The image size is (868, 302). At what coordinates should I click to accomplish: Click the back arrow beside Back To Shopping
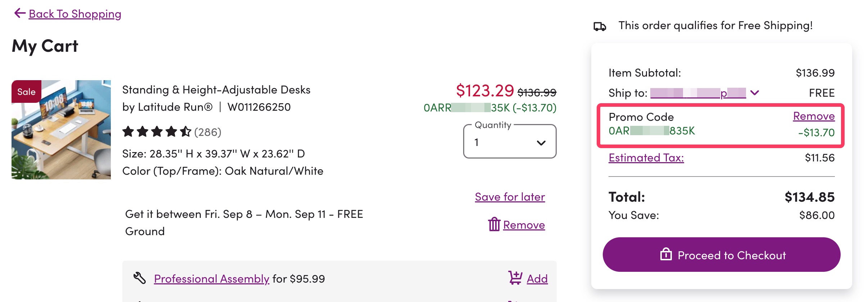[x=20, y=13]
